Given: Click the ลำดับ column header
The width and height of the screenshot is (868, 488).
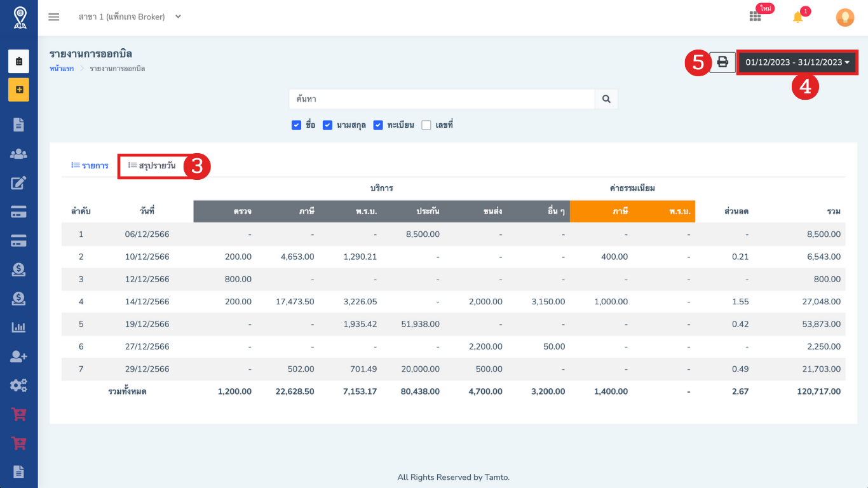Looking at the screenshot, I should point(81,212).
